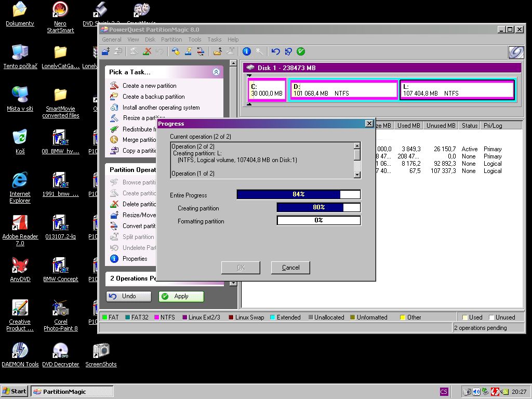The width and height of the screenshot is (532, 399).
Task: Select the SmartMovie converted files folder
Action: [61, 102]
